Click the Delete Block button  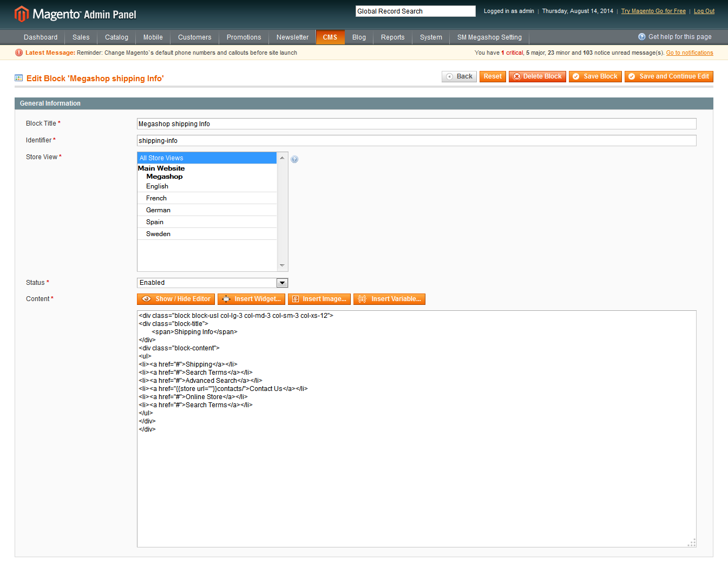[537, 76]
